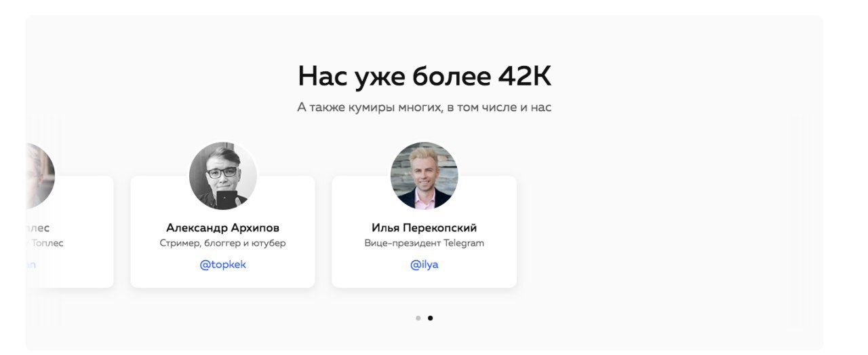Select the active black carousel dot
The image size is (868, 355).
pyautogui.click(x=430, y=318)
